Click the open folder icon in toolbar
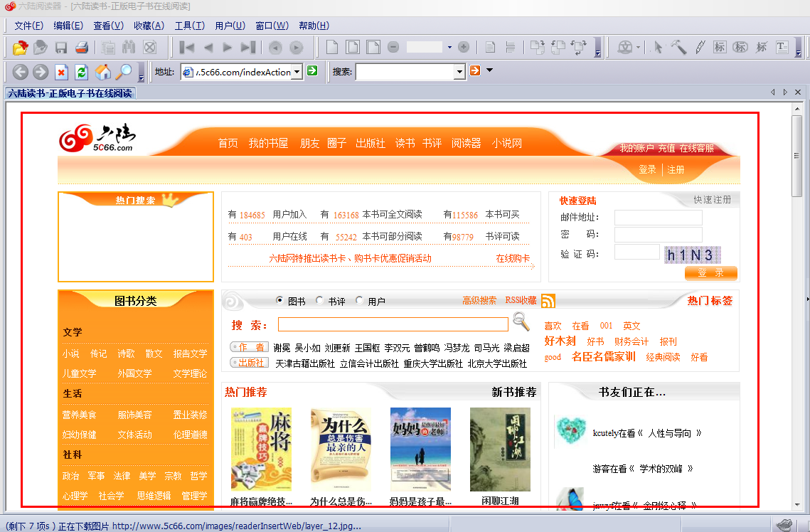This screenshot has width=810, height=532. [20, 48]
